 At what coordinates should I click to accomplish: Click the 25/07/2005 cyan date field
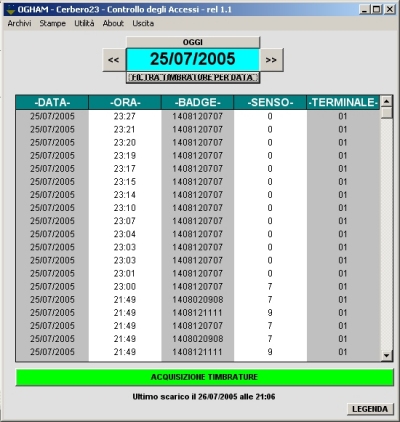coord(193,59)
